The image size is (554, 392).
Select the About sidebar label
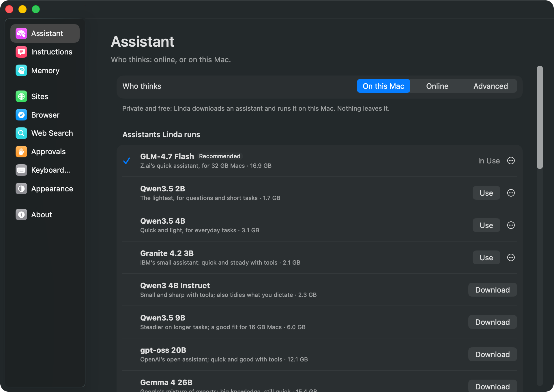point(42,214)
